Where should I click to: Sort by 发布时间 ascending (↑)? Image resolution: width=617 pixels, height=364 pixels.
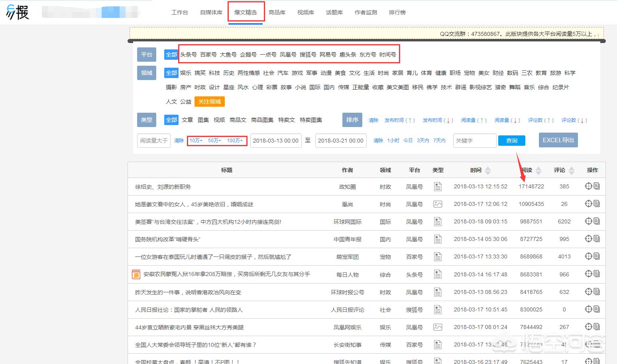point(400,120)
